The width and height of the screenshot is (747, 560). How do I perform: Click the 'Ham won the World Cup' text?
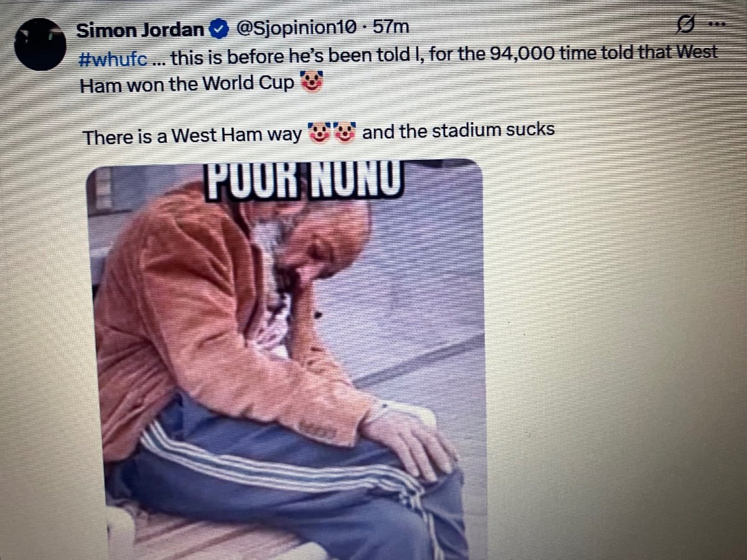pyautogui.click(x=187, y=85)
